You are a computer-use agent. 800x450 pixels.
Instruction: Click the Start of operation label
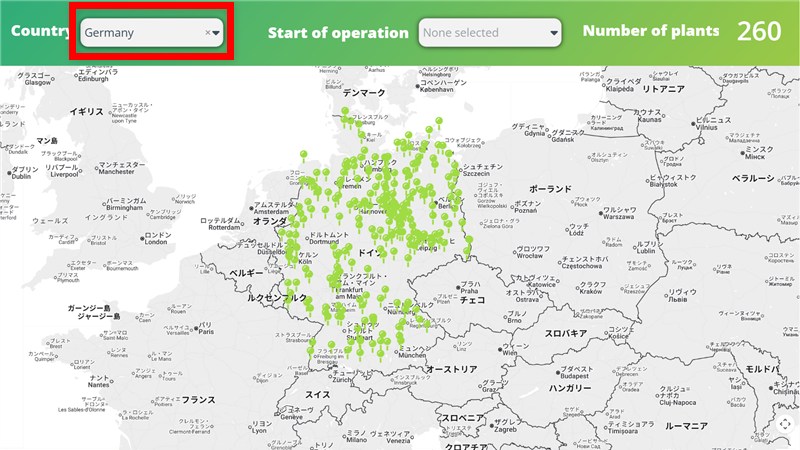click(338, 31)
